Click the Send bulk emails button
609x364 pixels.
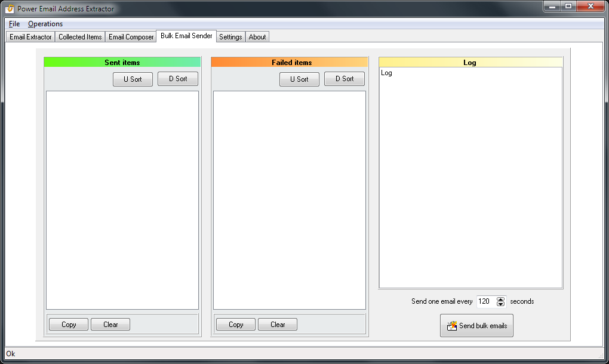(476, 326)
